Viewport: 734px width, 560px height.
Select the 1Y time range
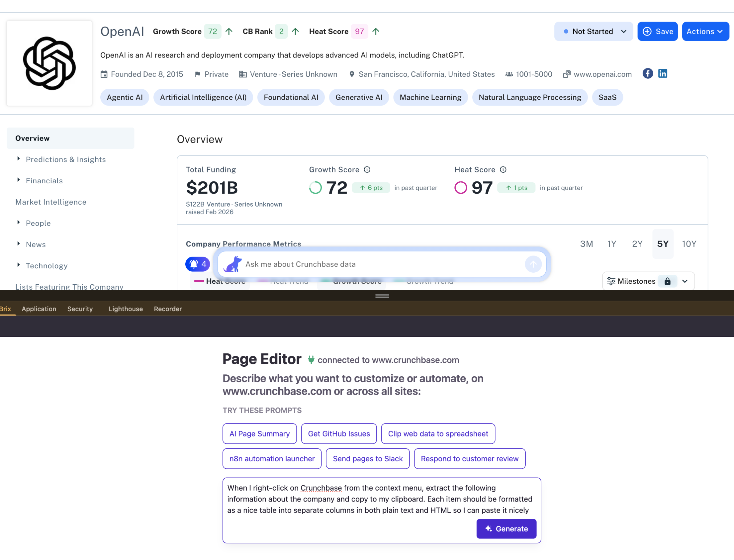(612, 244)
